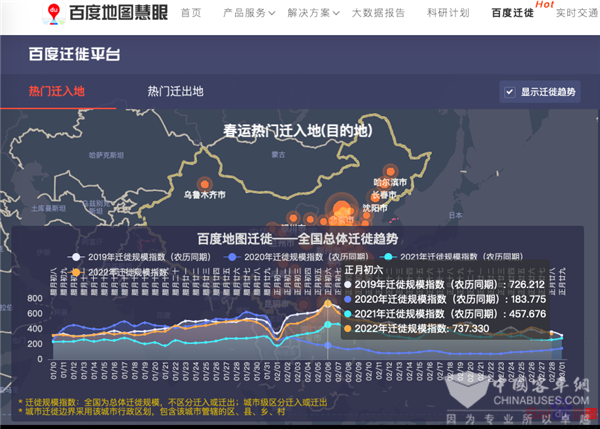Open the 实时交通 menu item
Viewport: 600px width, 429px height.
(x=577, y=13)
